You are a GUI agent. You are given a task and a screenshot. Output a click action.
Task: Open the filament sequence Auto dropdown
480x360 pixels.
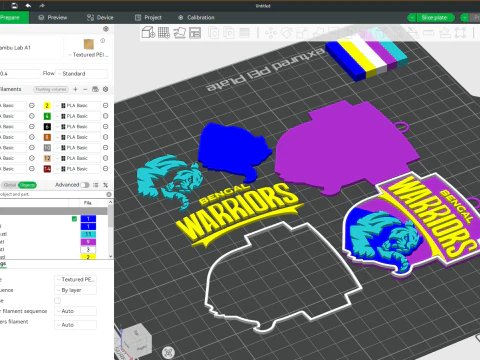[75, 311]
